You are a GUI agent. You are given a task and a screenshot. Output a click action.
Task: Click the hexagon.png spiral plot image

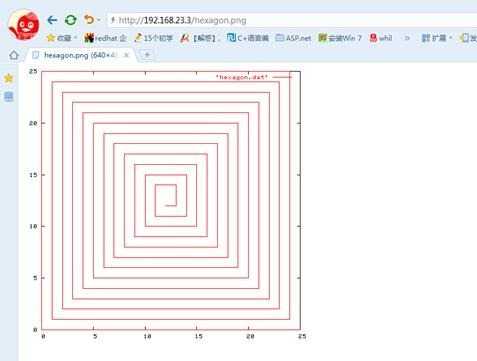tap(167, 204)
